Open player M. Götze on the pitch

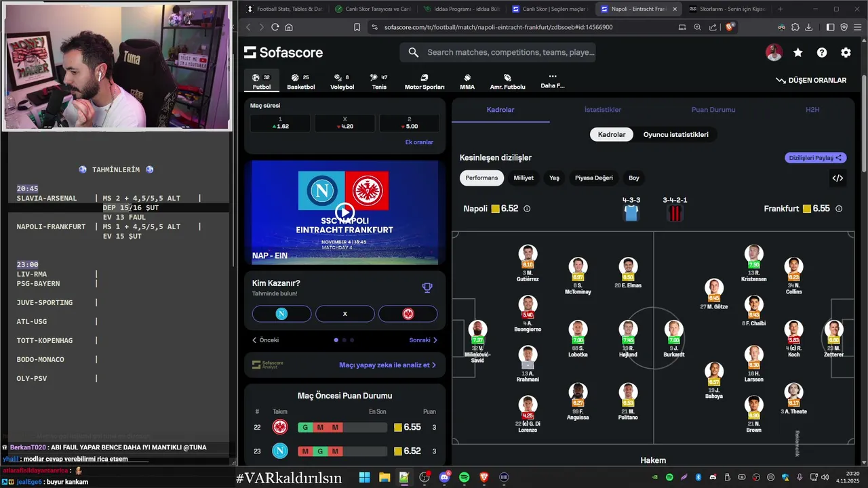(713, 294)
